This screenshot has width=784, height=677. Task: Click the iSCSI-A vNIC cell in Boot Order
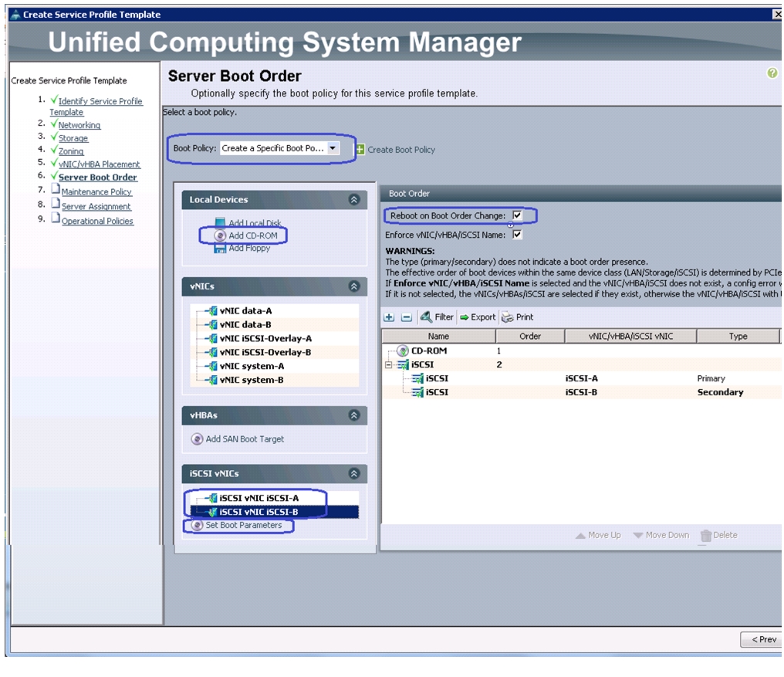(x=582, y=378)
